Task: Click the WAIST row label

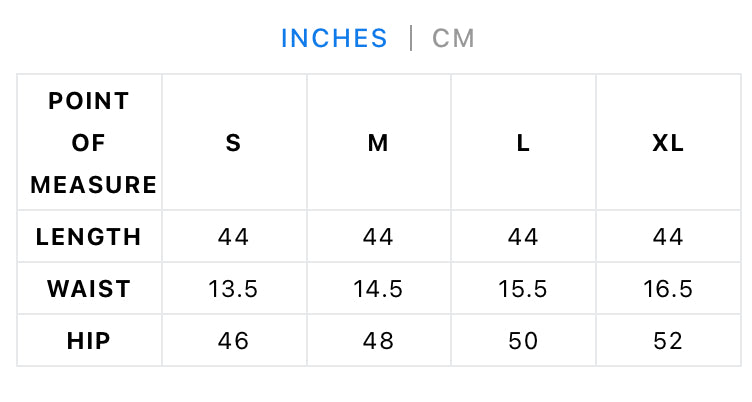Action: point(89,289)
